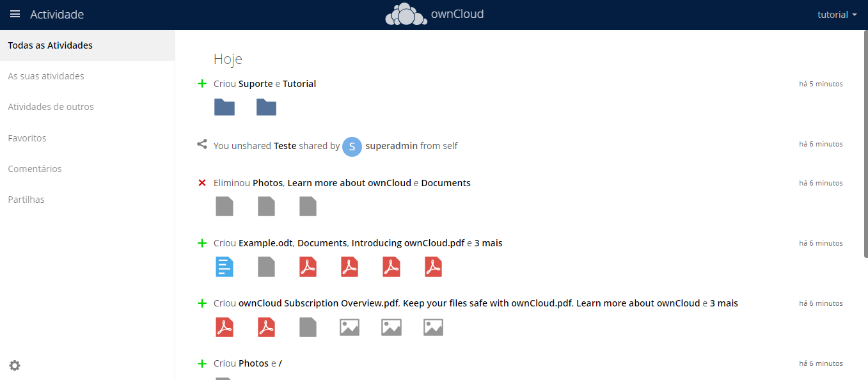The image size is (868, 380).
Task: Click the timestamp on the Eliminou Photos row
Action: (x=821, y=183)
